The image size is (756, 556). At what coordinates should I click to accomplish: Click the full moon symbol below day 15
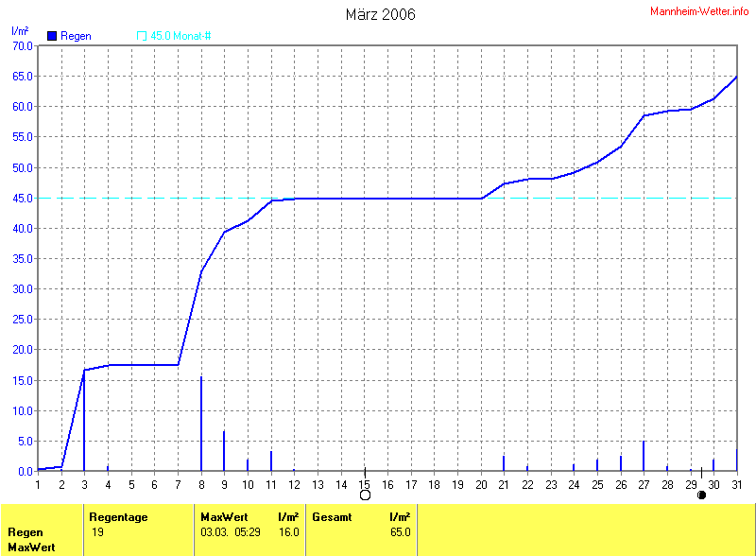pos(365,495)
